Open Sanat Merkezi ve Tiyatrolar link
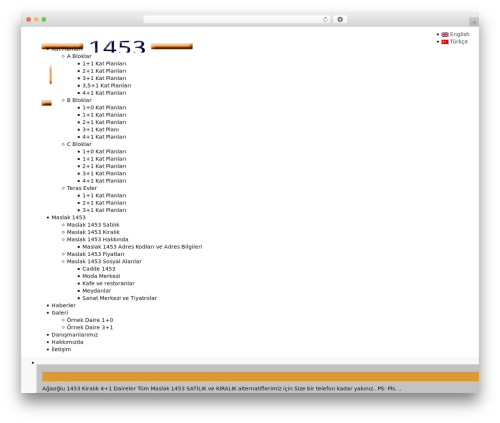500x423 pixels. (x=119, y=298)
